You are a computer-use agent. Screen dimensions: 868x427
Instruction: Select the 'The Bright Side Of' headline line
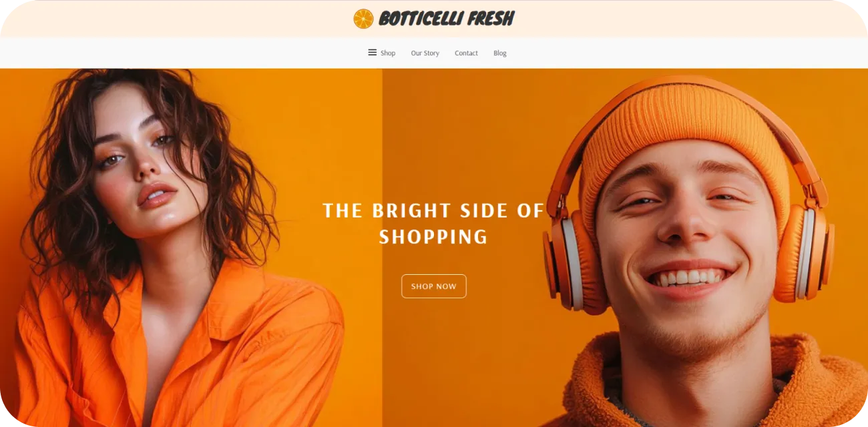(434, 211)
